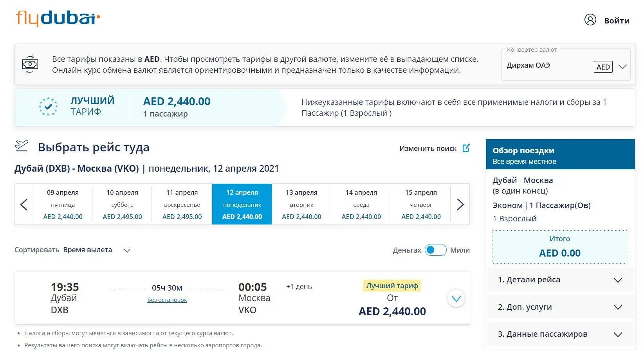This screenshot has width=644, height=350.
Task: Open the sort by departure time dropdown
Action: 97,250
